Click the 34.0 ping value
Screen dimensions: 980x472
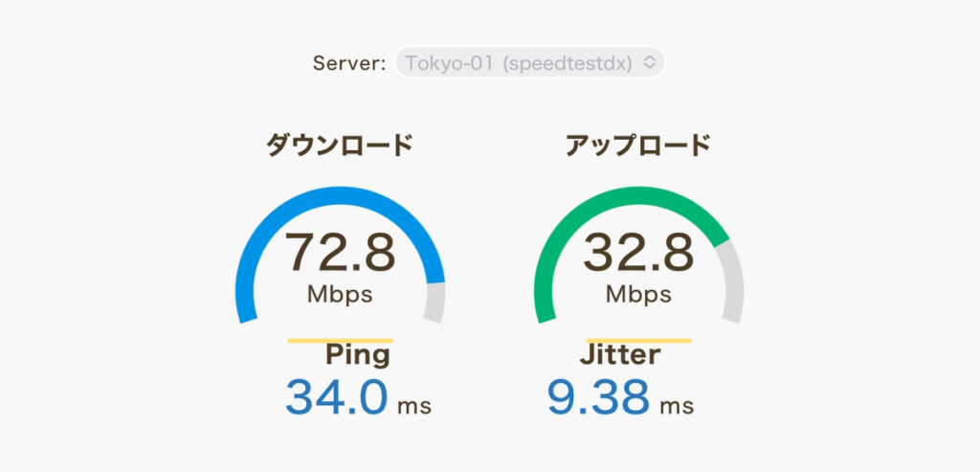[x=336, y=398]
